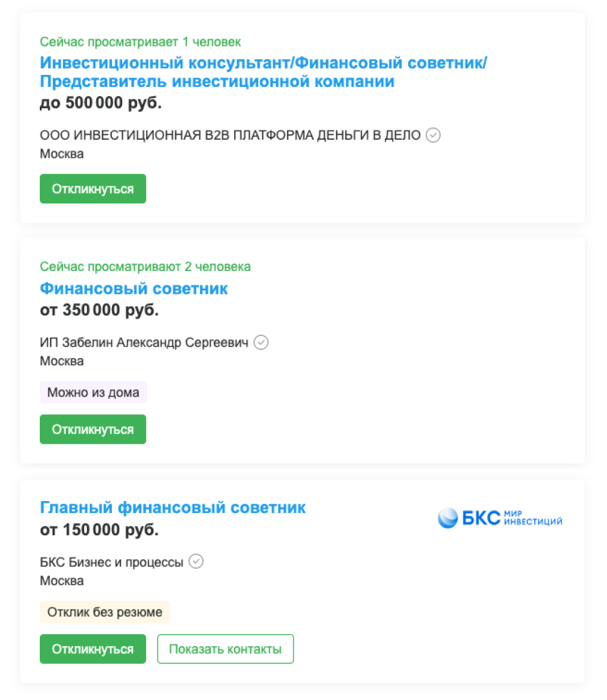Viewport: 607px width, 700px height.
Task: Show contacts for the БКС vacancy
Action: [225, 649]
